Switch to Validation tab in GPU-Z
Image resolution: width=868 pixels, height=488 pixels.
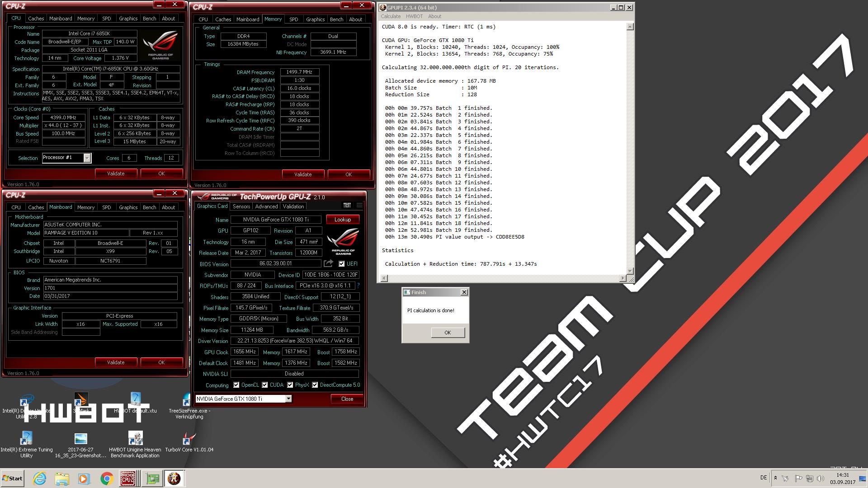click(293, 206)
